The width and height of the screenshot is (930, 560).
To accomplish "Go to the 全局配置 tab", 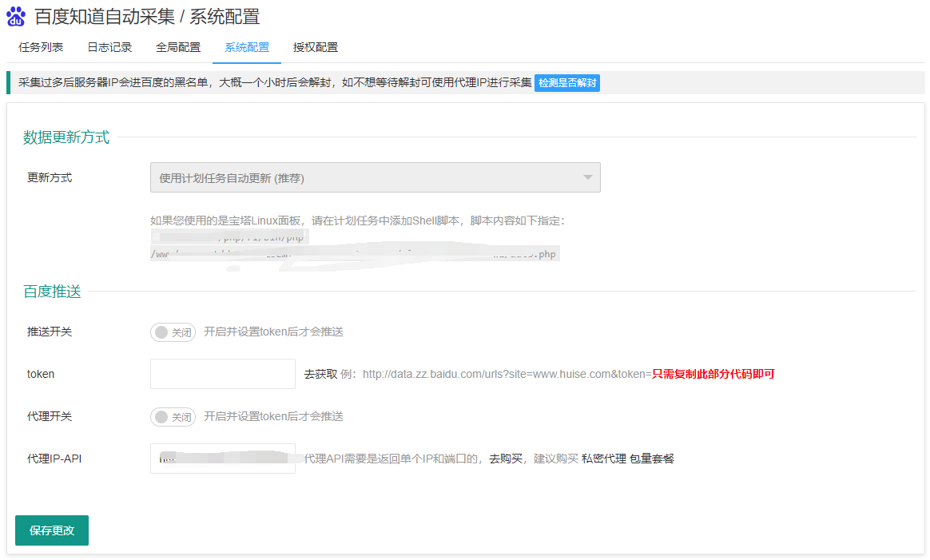I will pyautogui.click(x=178, y=47).
